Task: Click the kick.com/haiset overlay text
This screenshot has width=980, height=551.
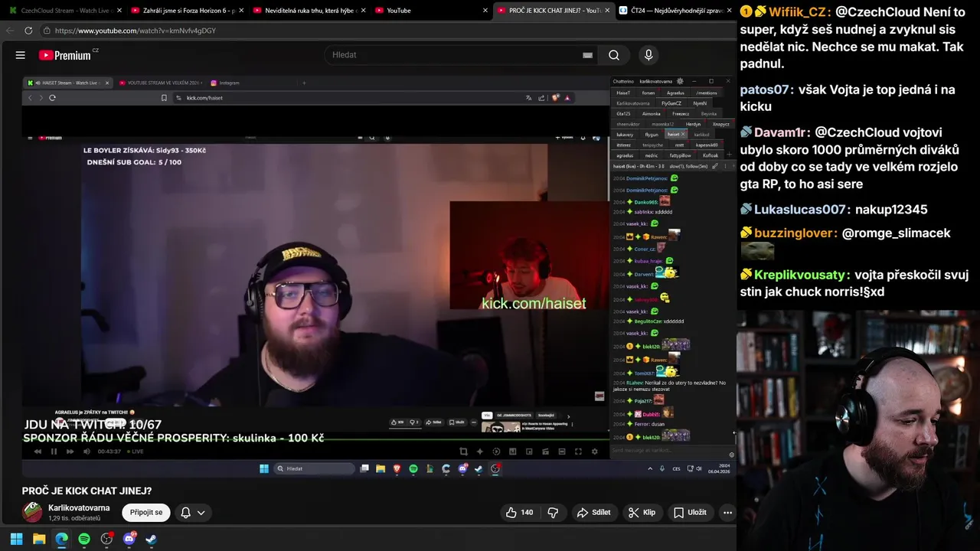Action: (534, 304)
